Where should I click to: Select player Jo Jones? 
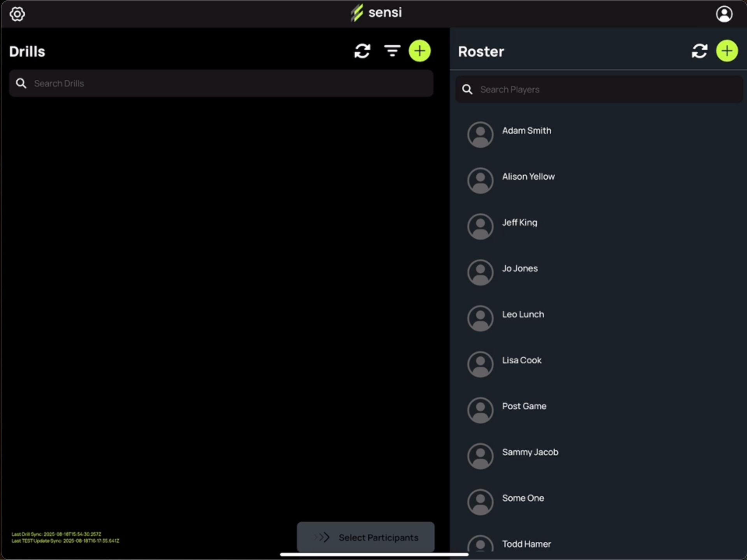point(520,269)
